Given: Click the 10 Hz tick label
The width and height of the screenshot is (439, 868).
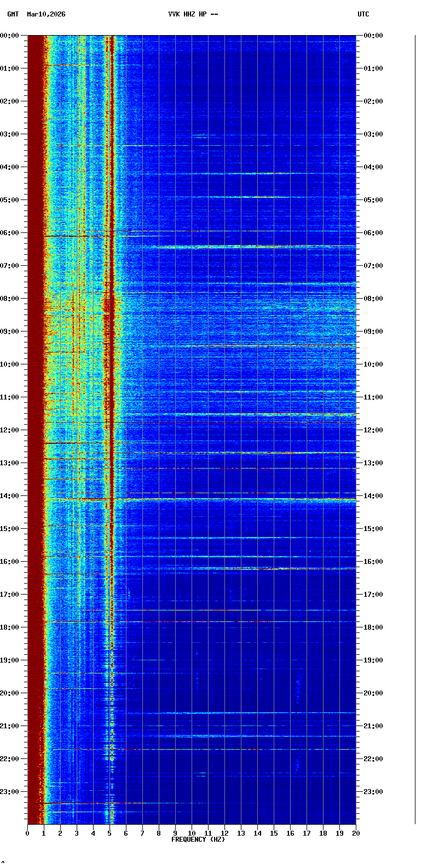Looking at the screenshot, I should tap(192, 833).
